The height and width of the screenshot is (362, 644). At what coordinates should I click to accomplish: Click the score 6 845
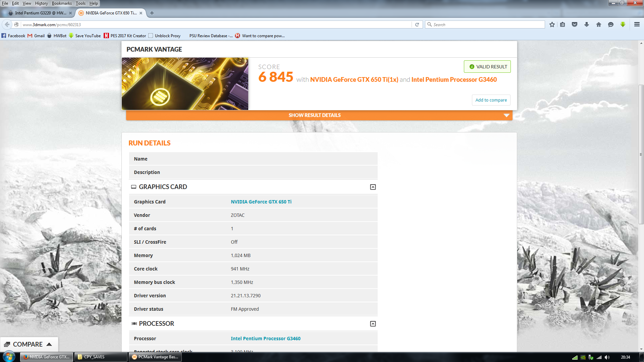click(276, 77)
